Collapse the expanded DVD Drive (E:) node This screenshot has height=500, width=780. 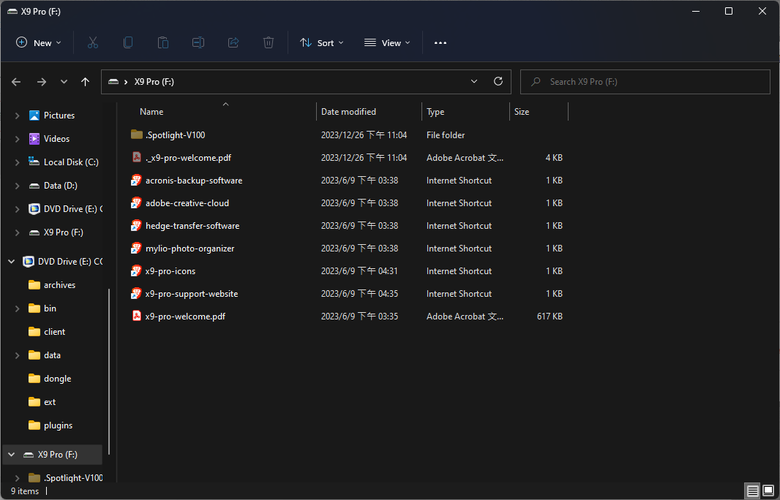11,261
